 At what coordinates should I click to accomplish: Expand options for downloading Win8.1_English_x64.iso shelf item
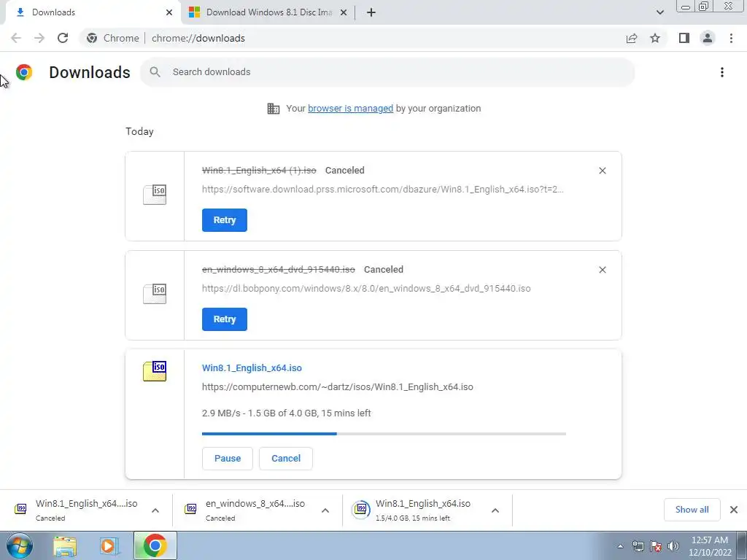[x=495, y=510]
